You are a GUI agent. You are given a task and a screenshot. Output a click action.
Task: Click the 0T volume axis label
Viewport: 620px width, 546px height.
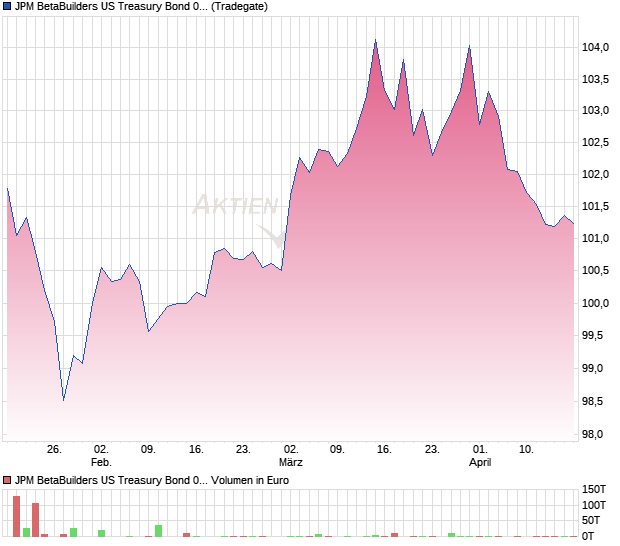click(588, 536)
